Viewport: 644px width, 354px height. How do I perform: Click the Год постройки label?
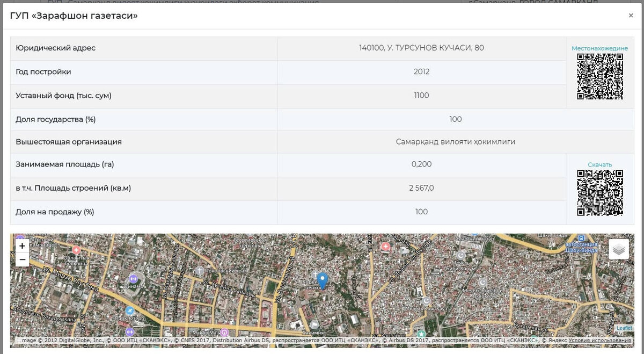click(x=43, y=71)
